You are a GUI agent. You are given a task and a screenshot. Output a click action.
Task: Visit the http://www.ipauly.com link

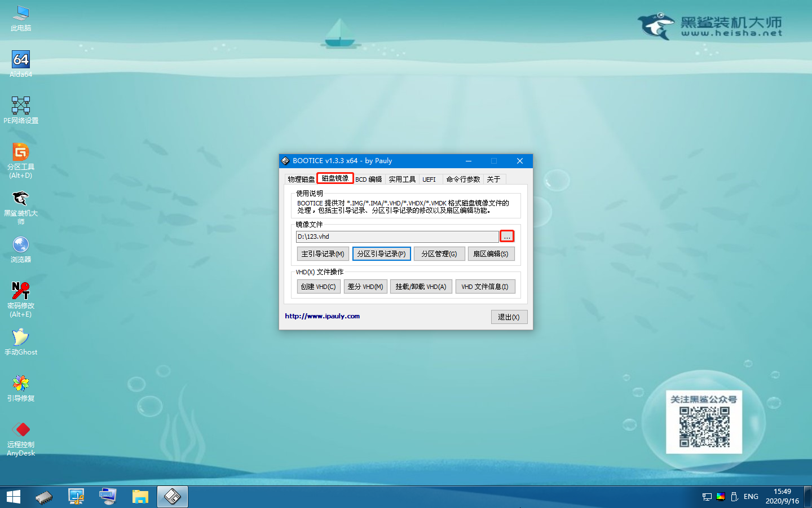click(x=323, y=316)
